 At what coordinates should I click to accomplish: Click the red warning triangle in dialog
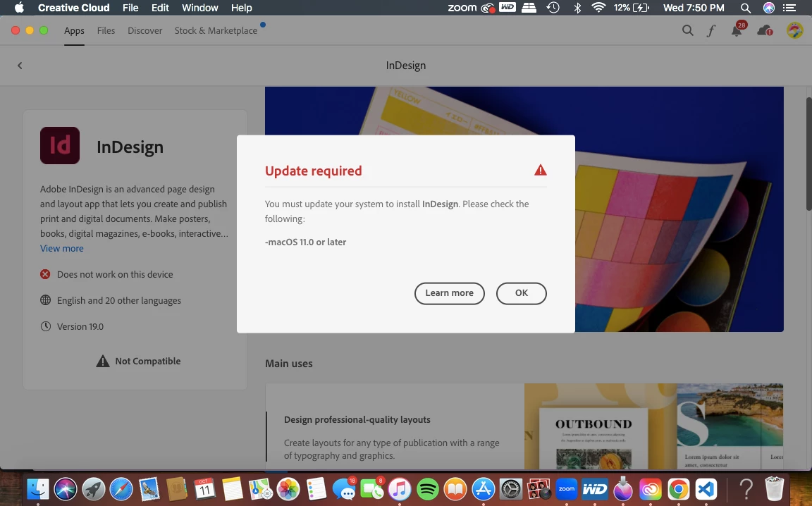tap(540, 170)
